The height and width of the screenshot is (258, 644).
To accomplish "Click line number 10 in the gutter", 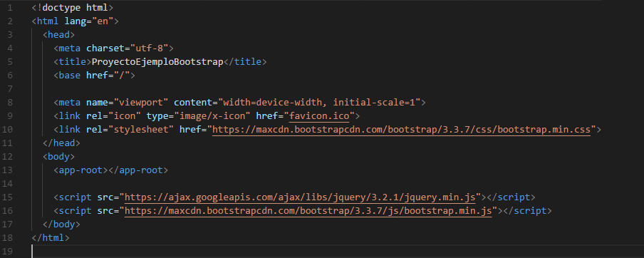I will [x=7, y=130].
